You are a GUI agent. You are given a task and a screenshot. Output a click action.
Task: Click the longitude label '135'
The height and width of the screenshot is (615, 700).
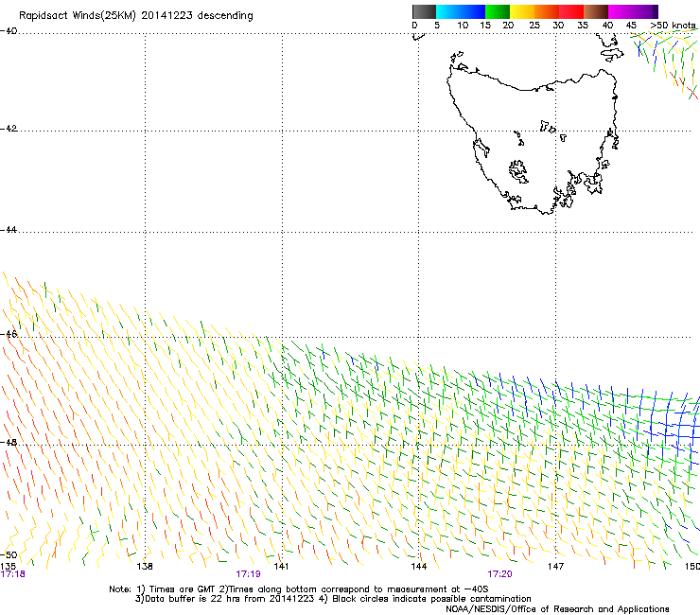[8, 567]
